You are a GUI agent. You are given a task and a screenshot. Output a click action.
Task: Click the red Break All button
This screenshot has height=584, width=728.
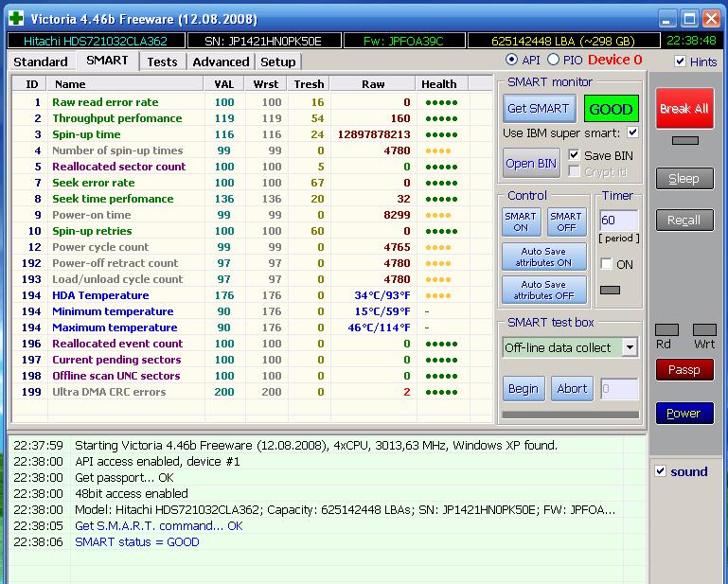[x=684, y=109]
